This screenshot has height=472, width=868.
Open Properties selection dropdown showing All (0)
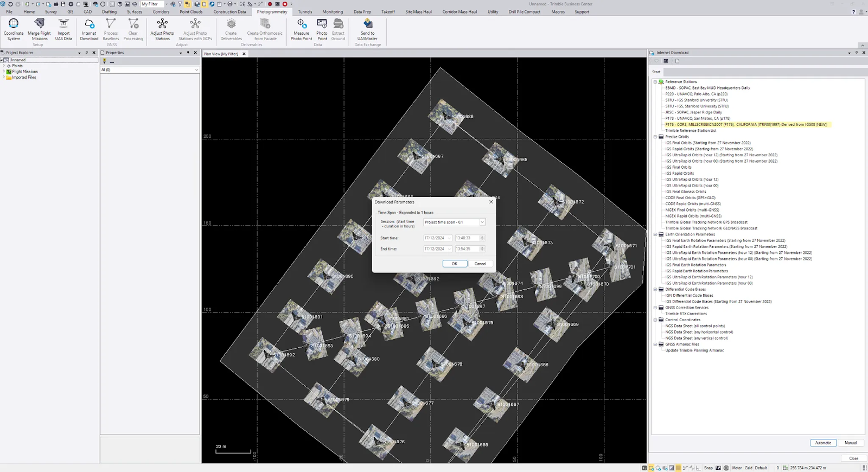pyautogui.click(x=196, y=69)
